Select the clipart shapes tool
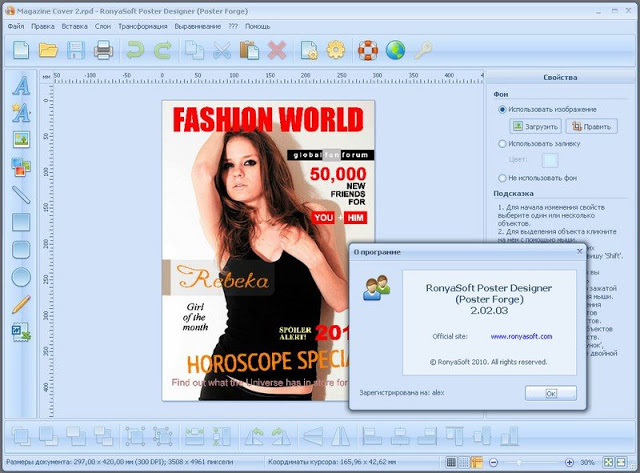The image size is (640, 473). (21, 167)
